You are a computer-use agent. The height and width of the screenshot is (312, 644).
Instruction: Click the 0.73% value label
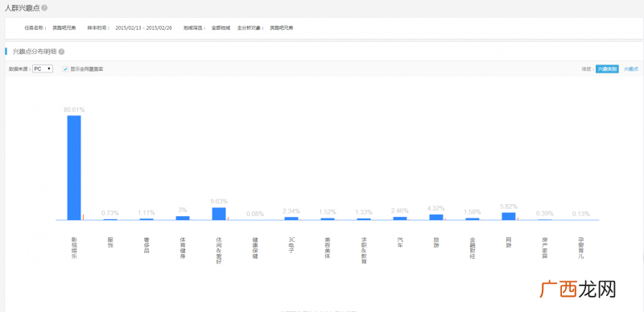110,213
